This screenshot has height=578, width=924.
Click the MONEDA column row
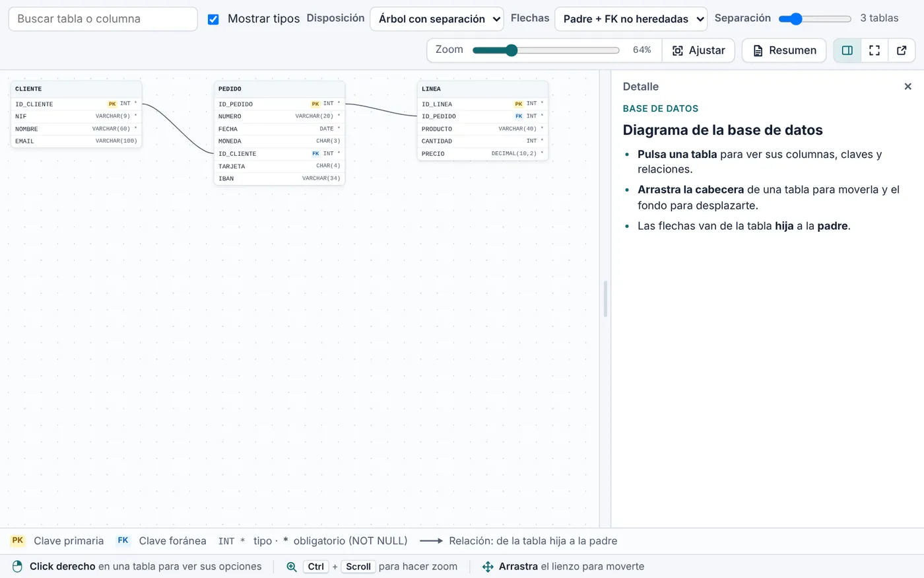tap(280, 141)
